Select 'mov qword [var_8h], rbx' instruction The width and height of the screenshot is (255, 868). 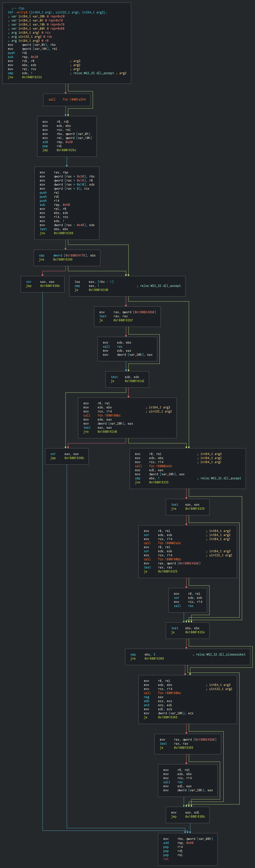pyautogui.click(x=32, y=45)
